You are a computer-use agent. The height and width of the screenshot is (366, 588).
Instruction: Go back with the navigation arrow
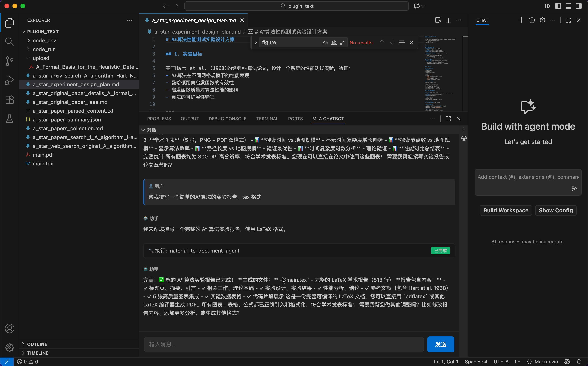[x=166, y=6]
